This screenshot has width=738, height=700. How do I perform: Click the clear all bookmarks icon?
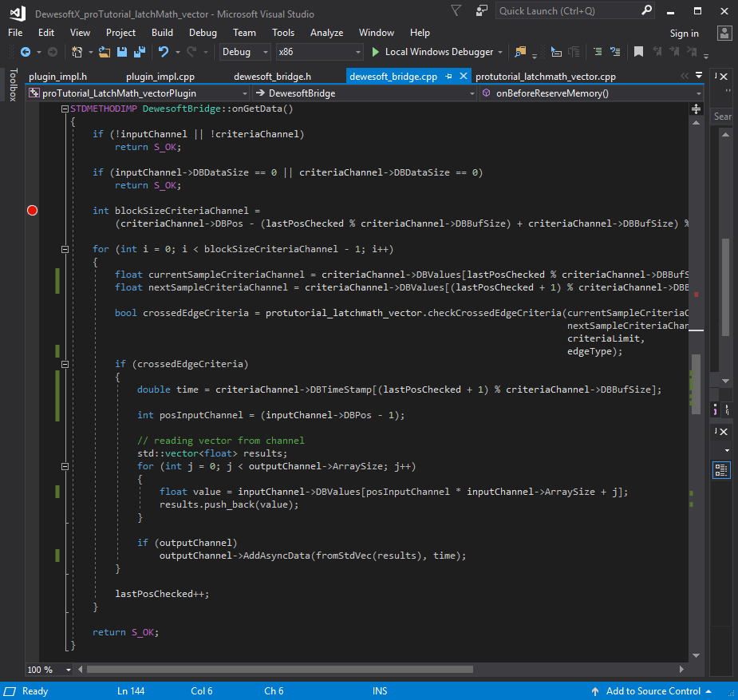692,52
